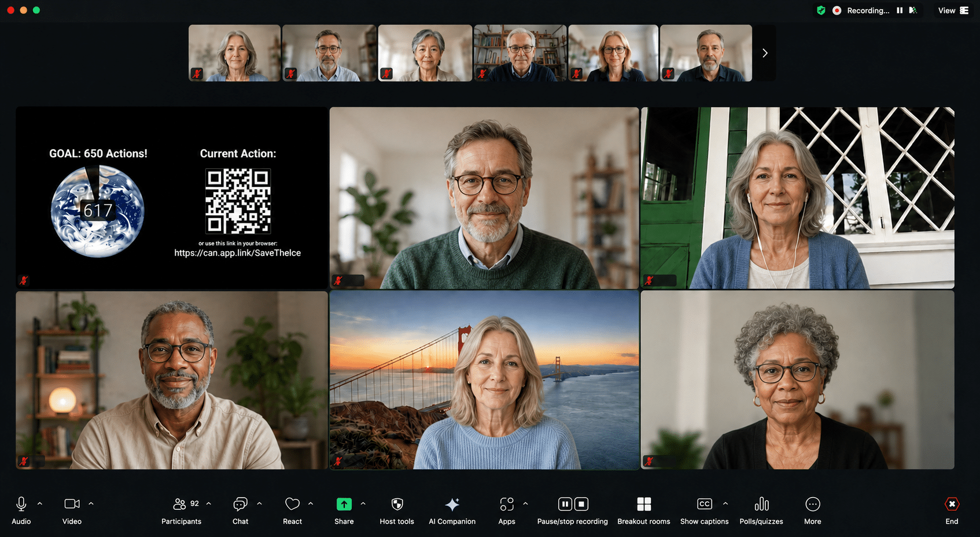Open Breakout rooms grid icon

(644, 505)
